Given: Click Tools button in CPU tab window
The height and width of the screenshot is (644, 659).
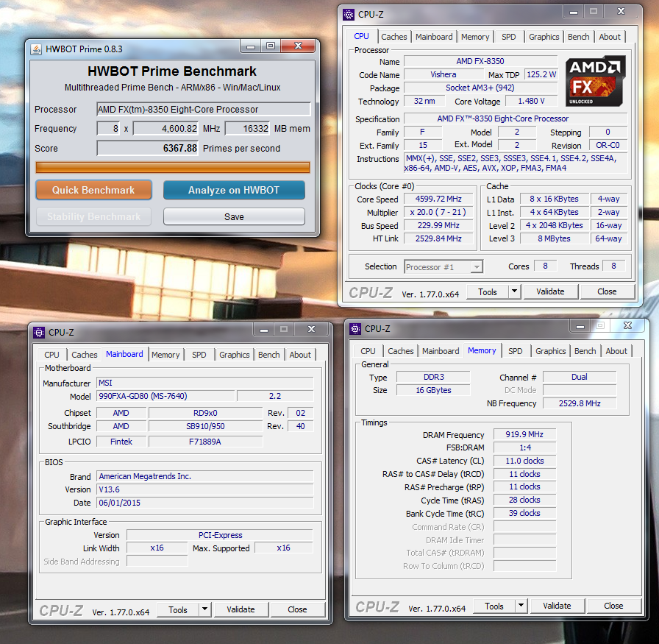Looking at the screenshot, I should tap(487, 291).
